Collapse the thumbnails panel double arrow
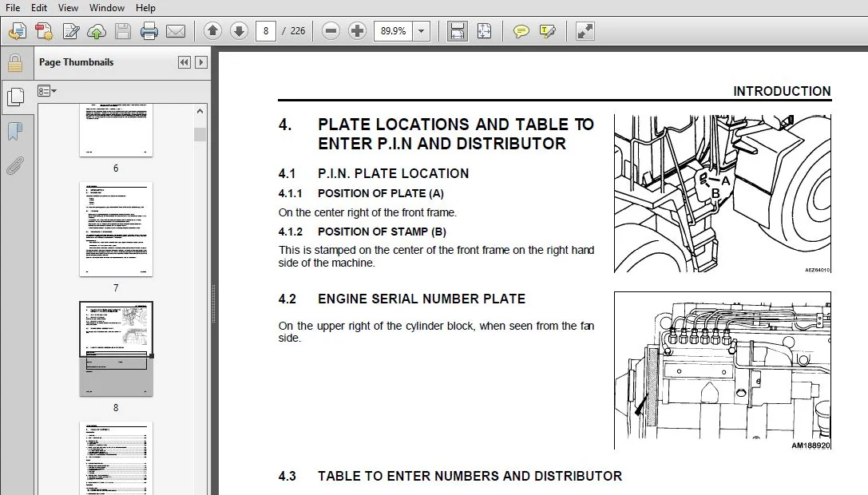 click(184, 62)
